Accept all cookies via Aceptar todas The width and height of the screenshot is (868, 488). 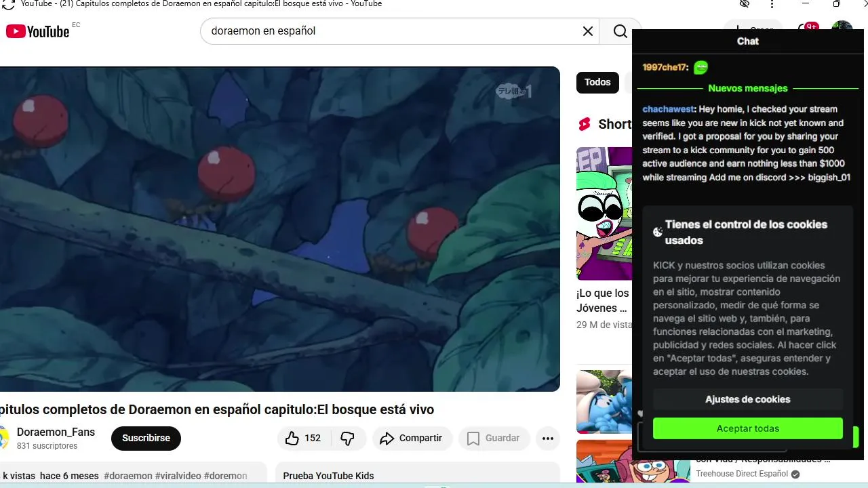click(x=748, y=428)
